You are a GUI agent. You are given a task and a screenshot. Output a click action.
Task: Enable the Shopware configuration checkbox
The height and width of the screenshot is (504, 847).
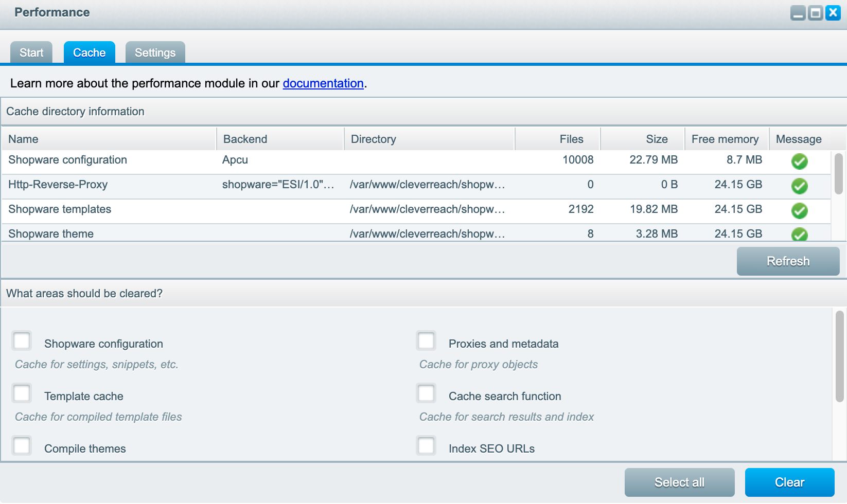[22, 341]
